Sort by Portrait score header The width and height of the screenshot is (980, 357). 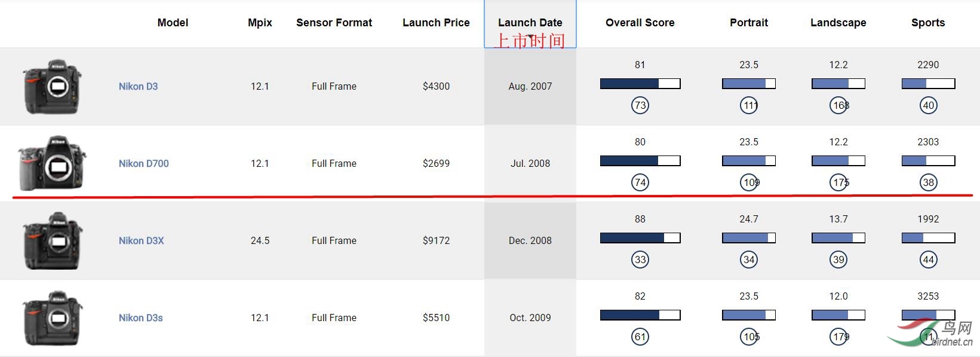tap(748, 23)
